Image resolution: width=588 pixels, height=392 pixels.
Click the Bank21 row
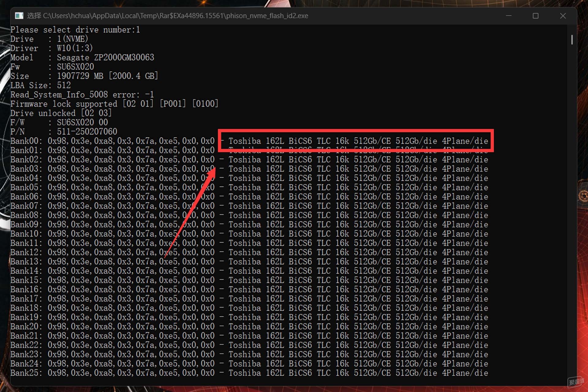click(249, 336)
